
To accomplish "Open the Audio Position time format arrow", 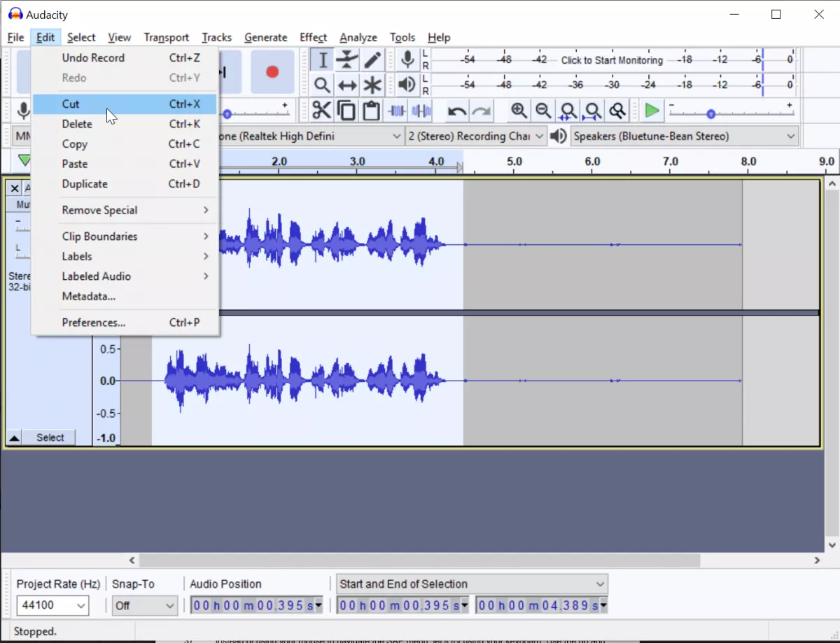I will coord(319,605).
